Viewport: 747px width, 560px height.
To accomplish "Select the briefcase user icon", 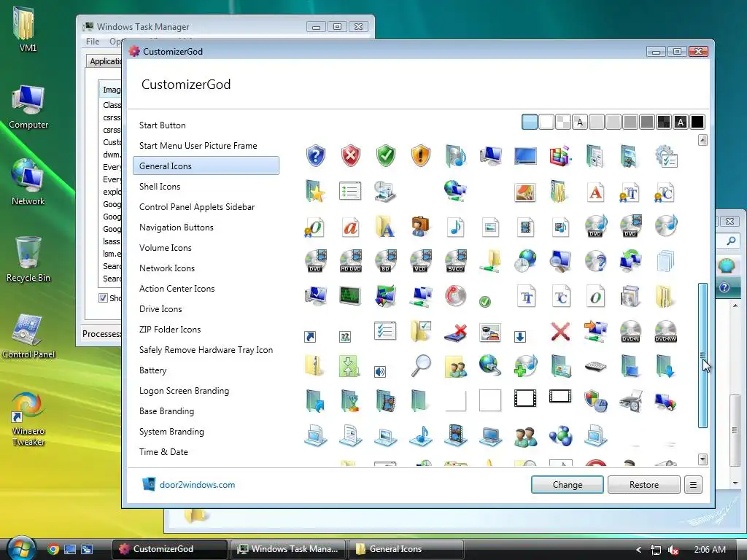I will coord(420,227).
